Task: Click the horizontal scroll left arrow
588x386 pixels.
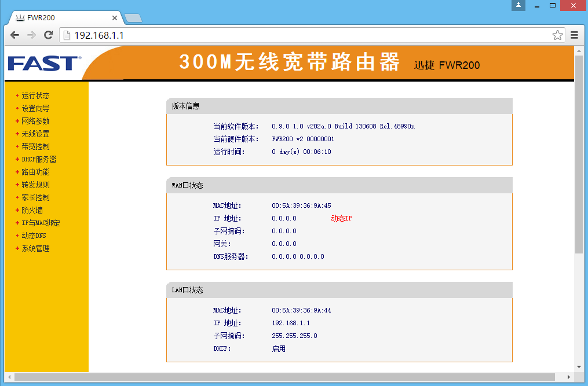Action: pyautogui.click(x=9, y=377)
